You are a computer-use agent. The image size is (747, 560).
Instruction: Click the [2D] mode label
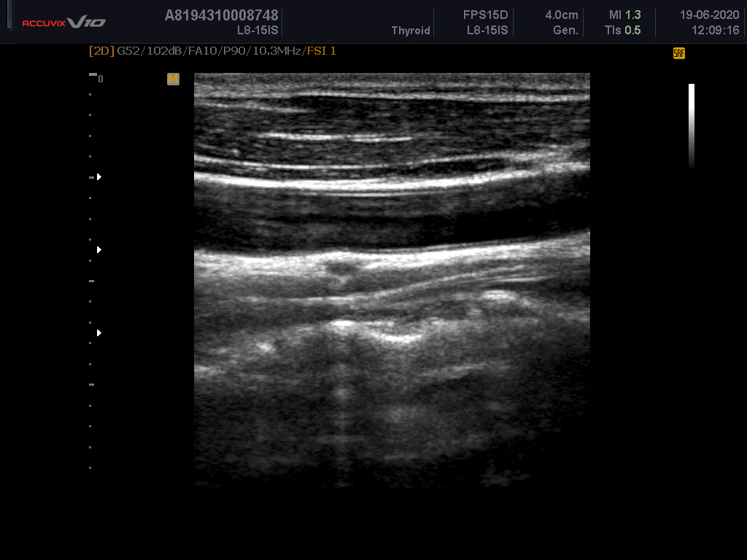coord(101,51)
